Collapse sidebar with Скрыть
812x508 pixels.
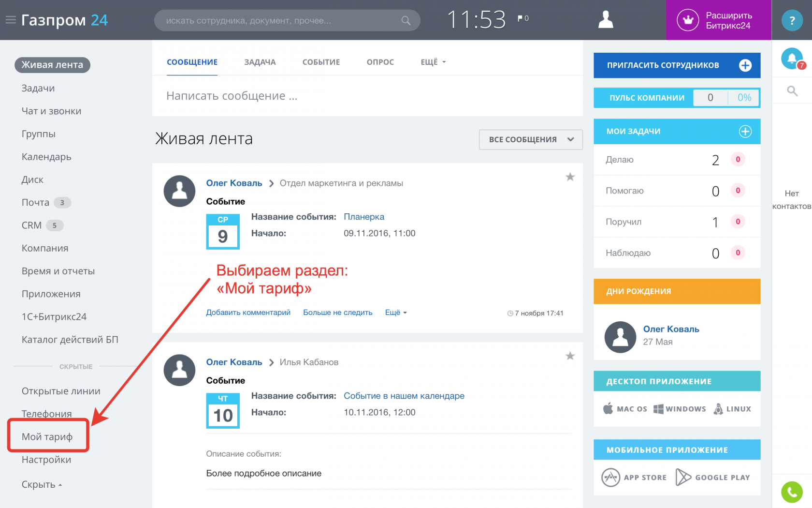coord(42,484)
